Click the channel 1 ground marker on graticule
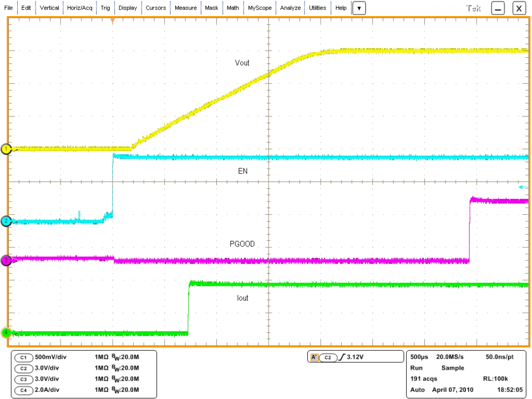Screen dimensions: 532x399 [6, 149]
